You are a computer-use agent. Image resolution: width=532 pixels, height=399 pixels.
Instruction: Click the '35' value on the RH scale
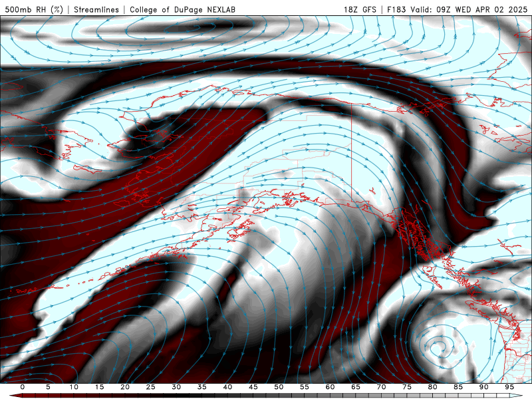click(202, 387)
